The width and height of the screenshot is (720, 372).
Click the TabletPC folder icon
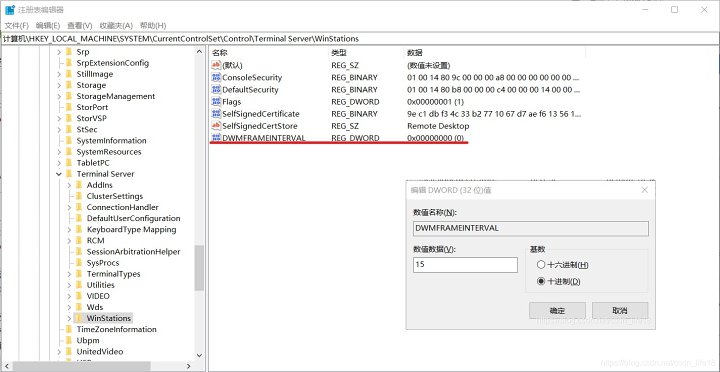coord(69,163)
